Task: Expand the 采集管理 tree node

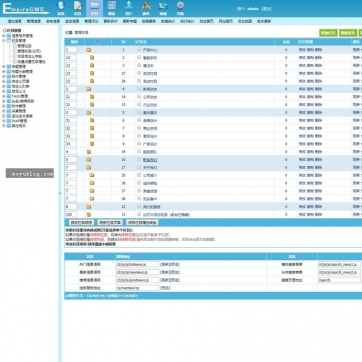Action: [x=4, y=111]
